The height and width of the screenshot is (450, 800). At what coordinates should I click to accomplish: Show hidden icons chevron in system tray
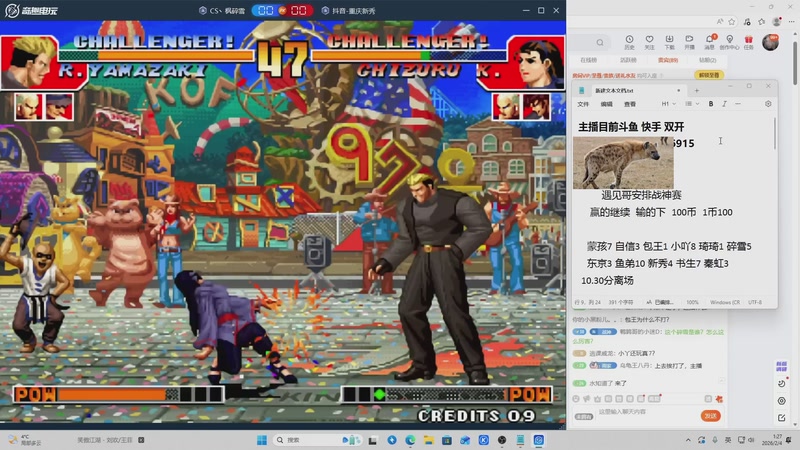coord(688,440)
